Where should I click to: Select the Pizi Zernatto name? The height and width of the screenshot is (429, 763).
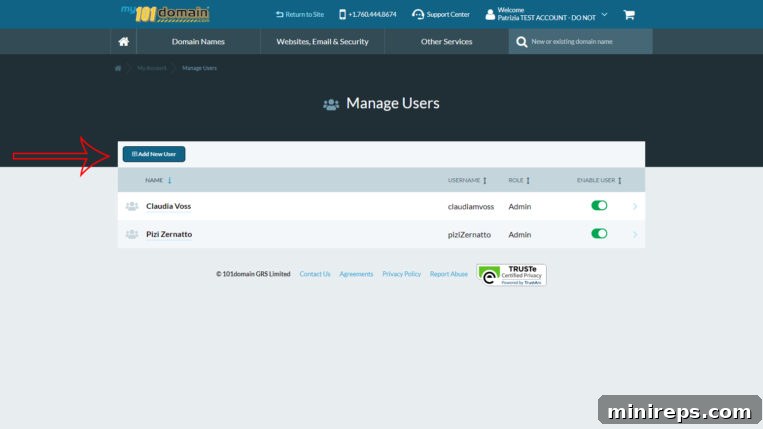coord(169,234)
